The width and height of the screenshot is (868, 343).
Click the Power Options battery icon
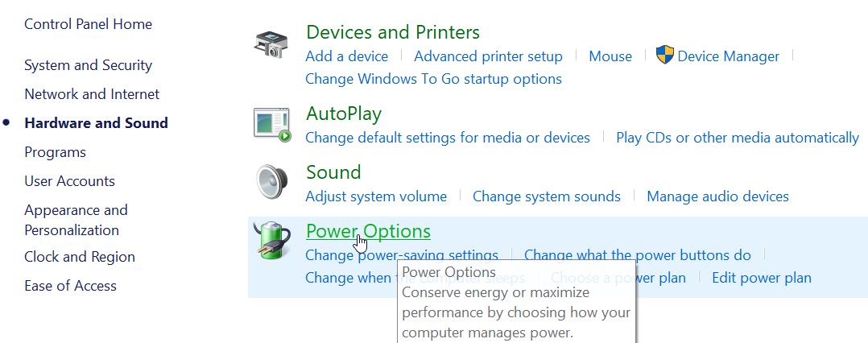point(272,240)
